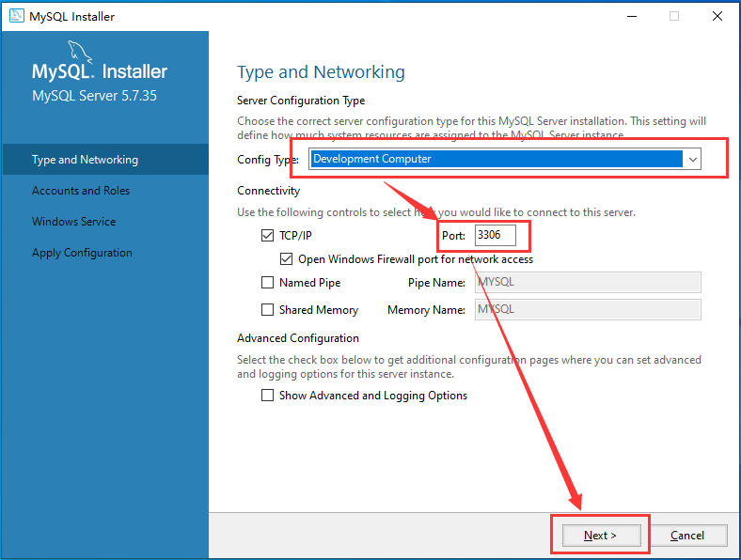This screenshot has width=741, height=560.
Task: Open the Windows Service step
Action: [x=73, y=222]
